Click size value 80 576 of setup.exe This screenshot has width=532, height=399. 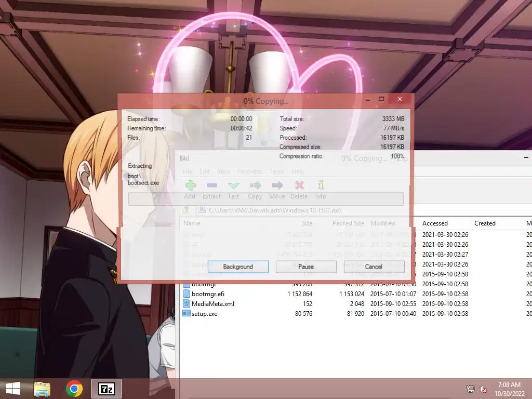point(303,313)
